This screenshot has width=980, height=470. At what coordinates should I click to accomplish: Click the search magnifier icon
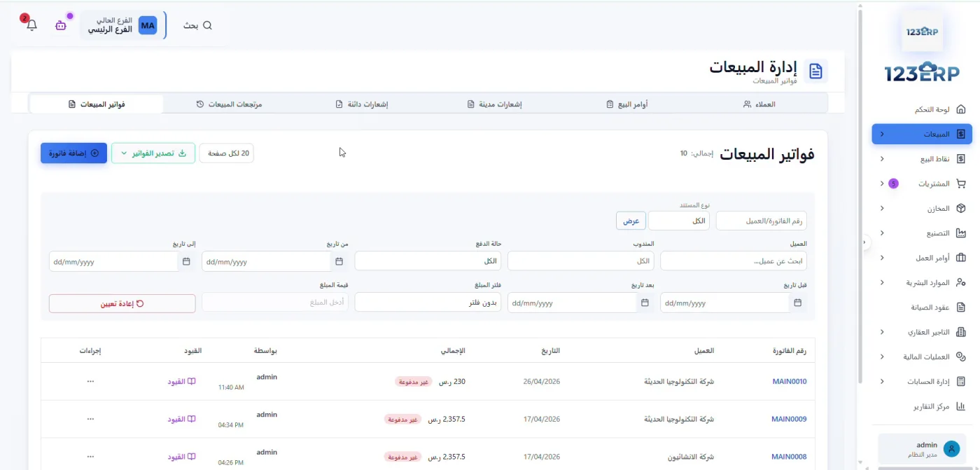207,25
